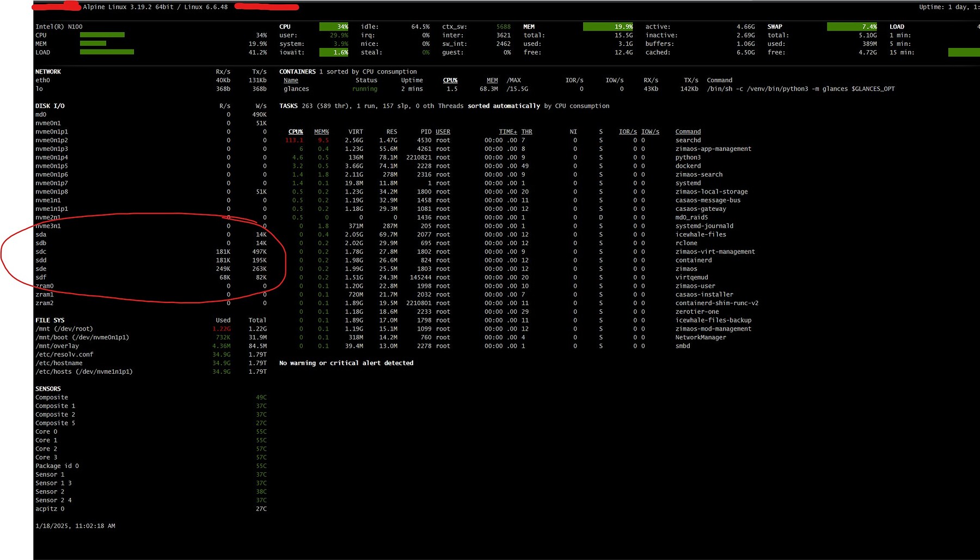Click the Alpine Linux 3.19.2 system title

click(x=155, y=7)
